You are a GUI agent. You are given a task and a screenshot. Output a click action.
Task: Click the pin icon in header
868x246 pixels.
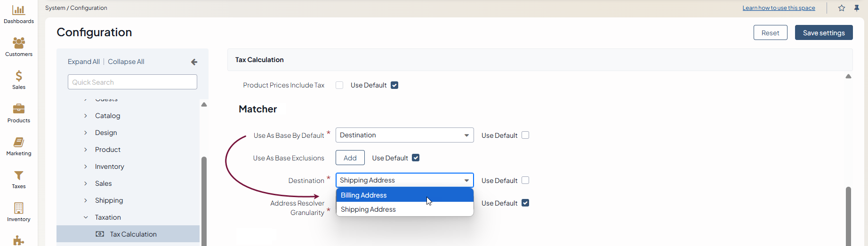click(857, 8)
